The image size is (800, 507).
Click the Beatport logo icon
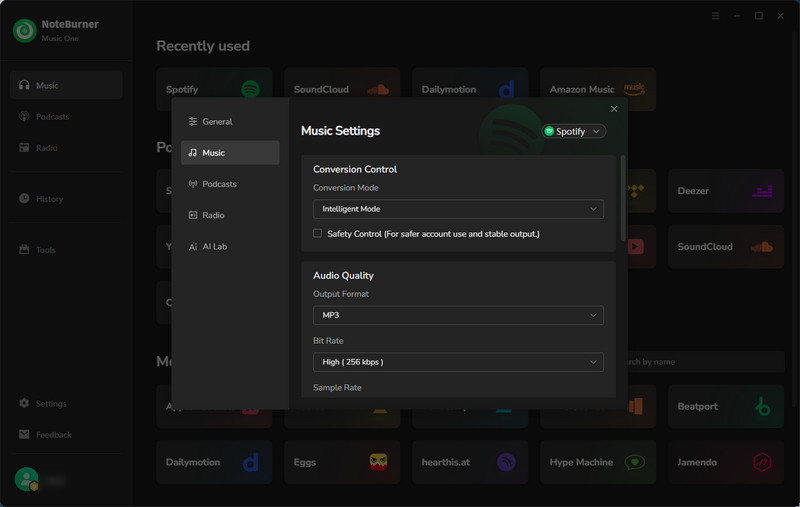point(762,406)
